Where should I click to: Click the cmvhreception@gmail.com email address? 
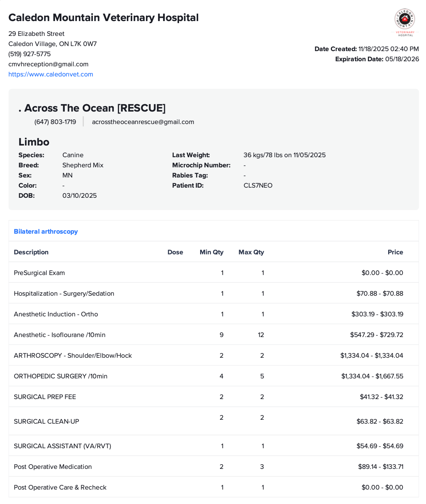pos(48,64)
